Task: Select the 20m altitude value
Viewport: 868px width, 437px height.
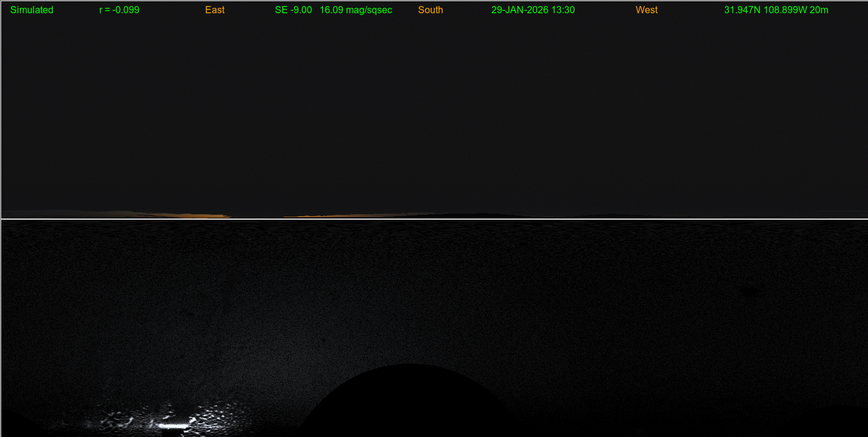Action: click(x=819, y=10)
